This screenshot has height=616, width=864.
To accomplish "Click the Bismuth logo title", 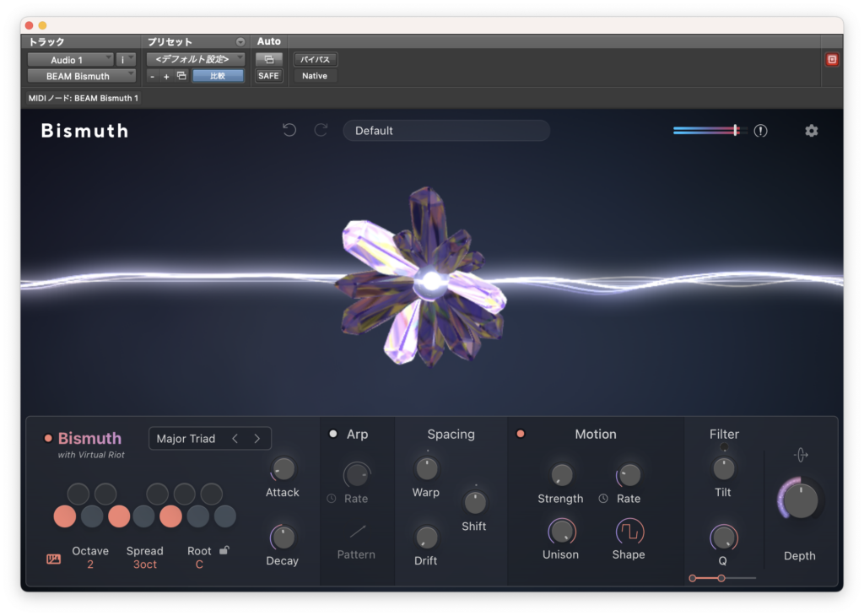I will pyautogui.click(x=85, y=131).
